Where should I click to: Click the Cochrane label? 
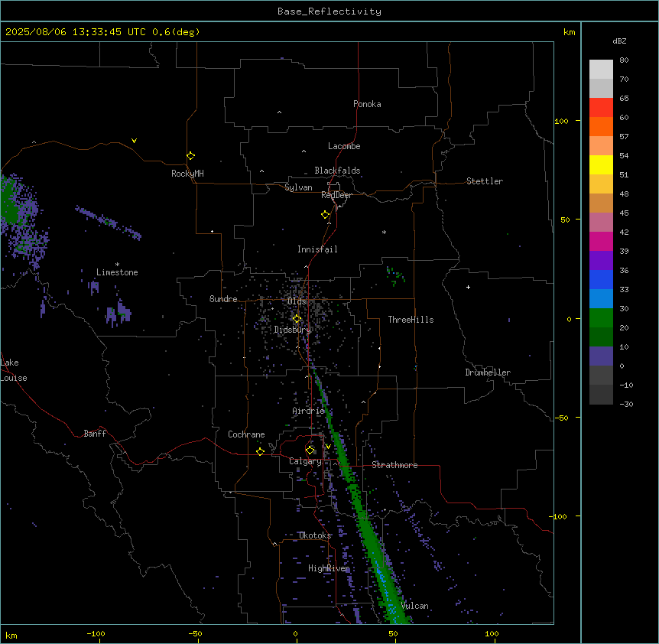[x=246, y=434]
